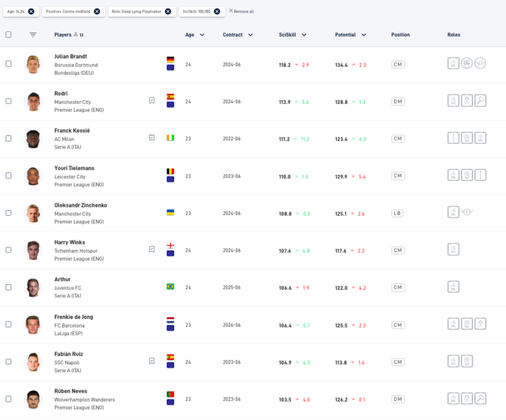Image resolution: width=506 pixels, height=420 pixels.
Task: Click the LB position badge for Zinchenko
Action: (397, 213)
